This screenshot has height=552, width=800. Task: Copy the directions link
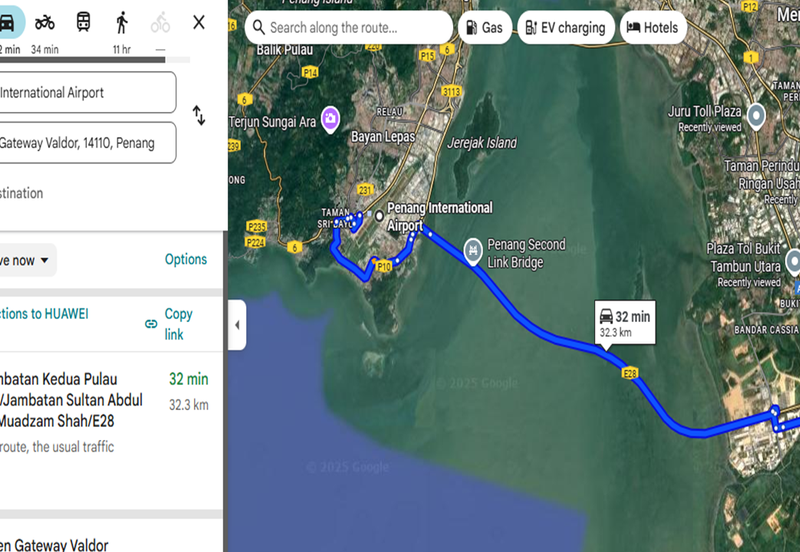pyautogui.click(x=169, y=324)
